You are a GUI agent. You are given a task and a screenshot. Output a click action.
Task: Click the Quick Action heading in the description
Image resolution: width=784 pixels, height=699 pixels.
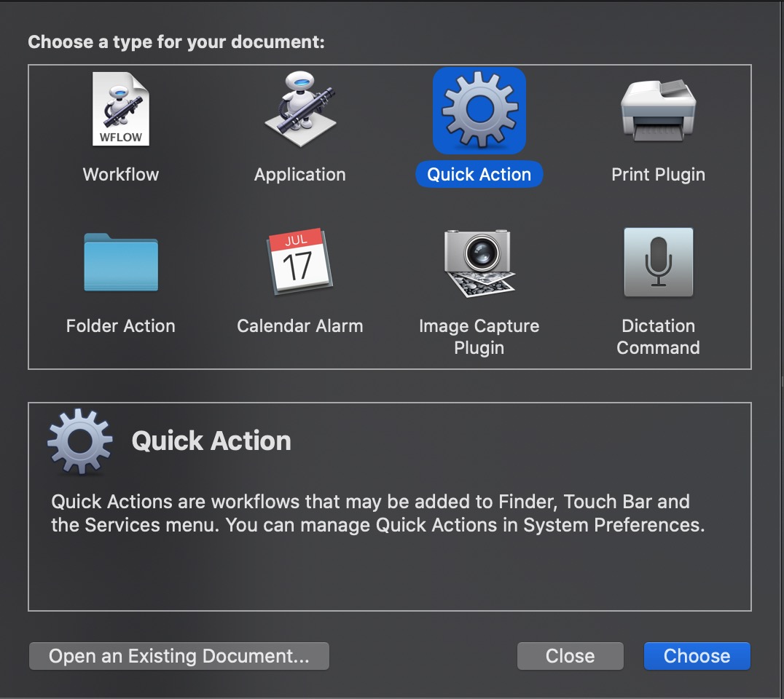click(x=211, y=441)
